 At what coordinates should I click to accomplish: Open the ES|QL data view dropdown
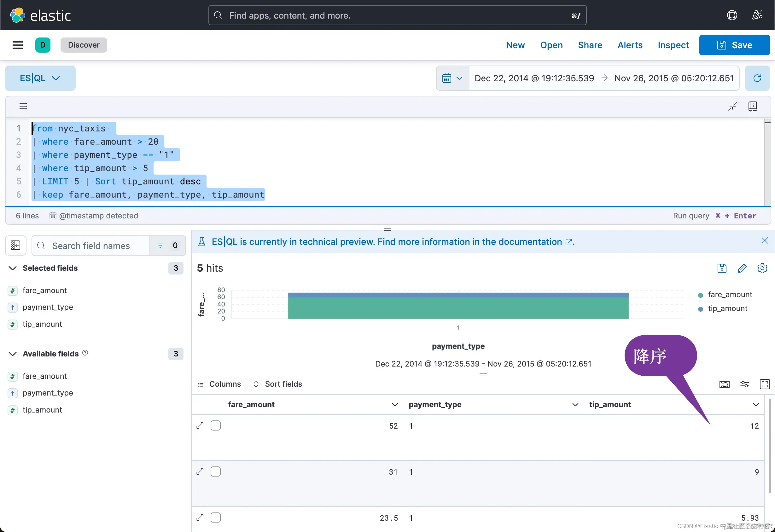40,78
